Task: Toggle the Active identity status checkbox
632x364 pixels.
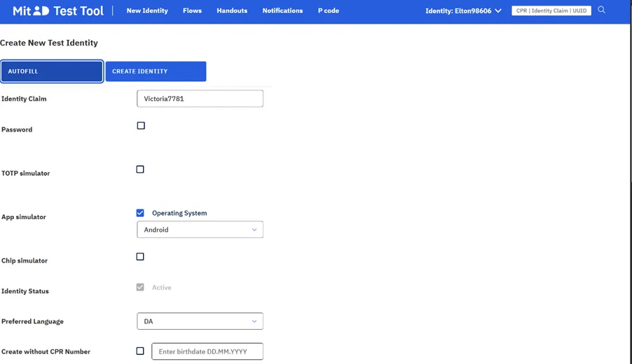Action: [x=140, y=288]
